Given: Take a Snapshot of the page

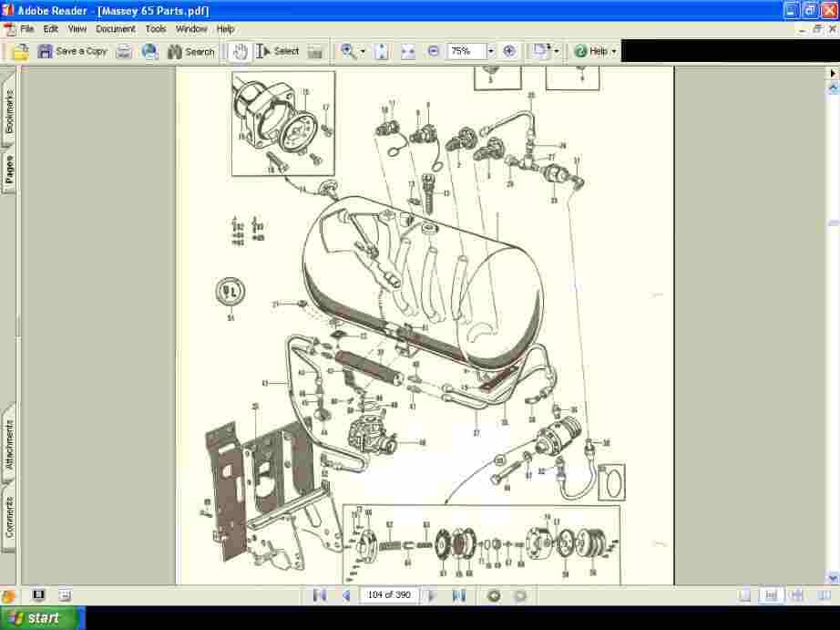Looking at the screenshot, I should [x=314, y=51].
